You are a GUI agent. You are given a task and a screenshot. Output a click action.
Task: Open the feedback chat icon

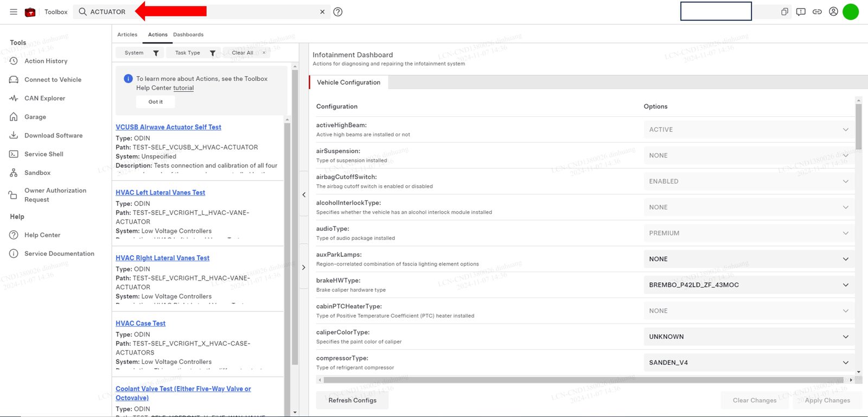coord(801,11)
